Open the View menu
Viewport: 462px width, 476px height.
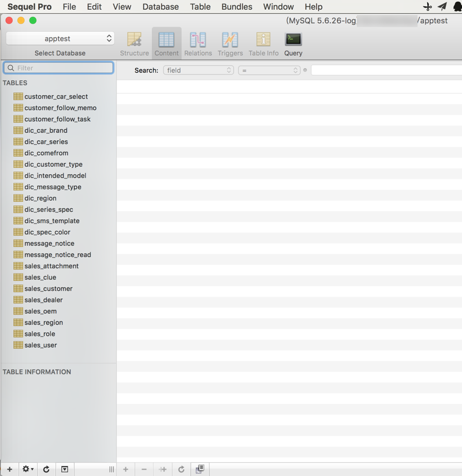point(122,7)
